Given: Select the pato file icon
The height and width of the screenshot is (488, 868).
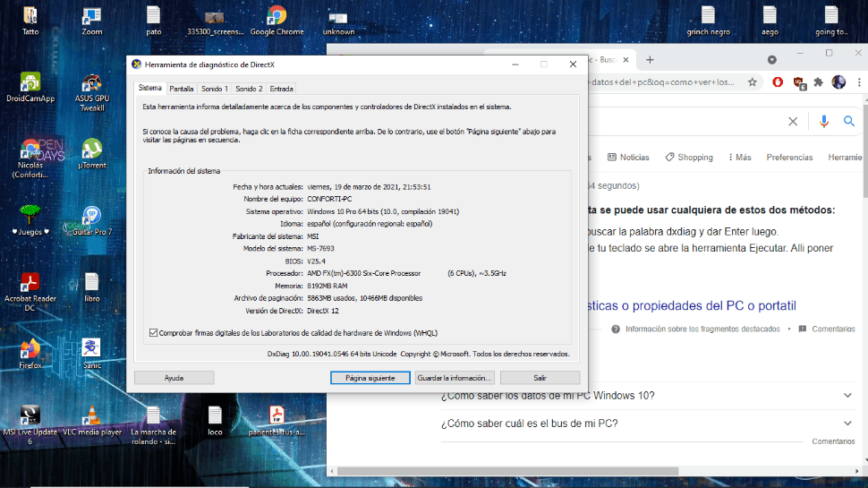Looking at the screenshot, I should pos(153,21).
